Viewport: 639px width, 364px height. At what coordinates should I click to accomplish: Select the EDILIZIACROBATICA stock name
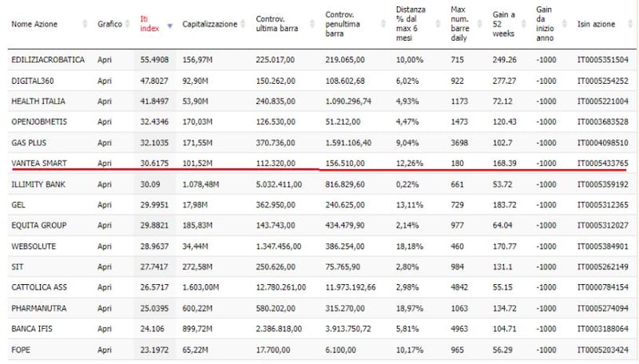click(48, 60)
